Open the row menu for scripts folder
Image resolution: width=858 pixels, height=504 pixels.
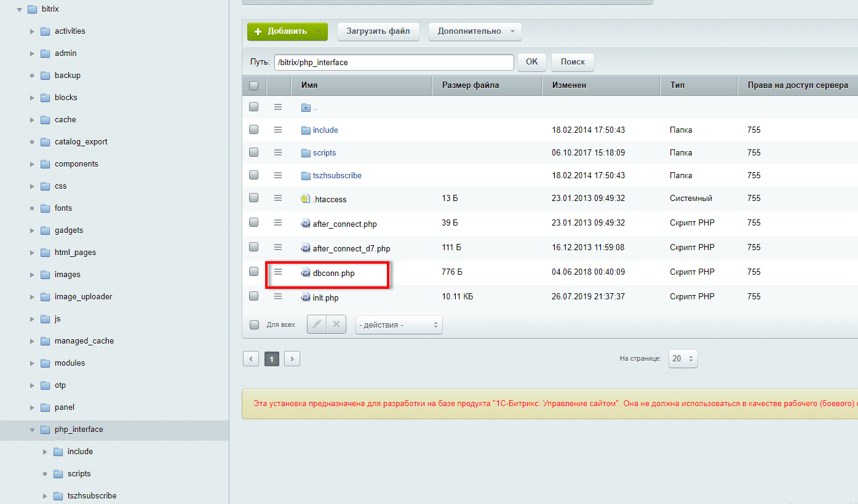coord(278,152)
